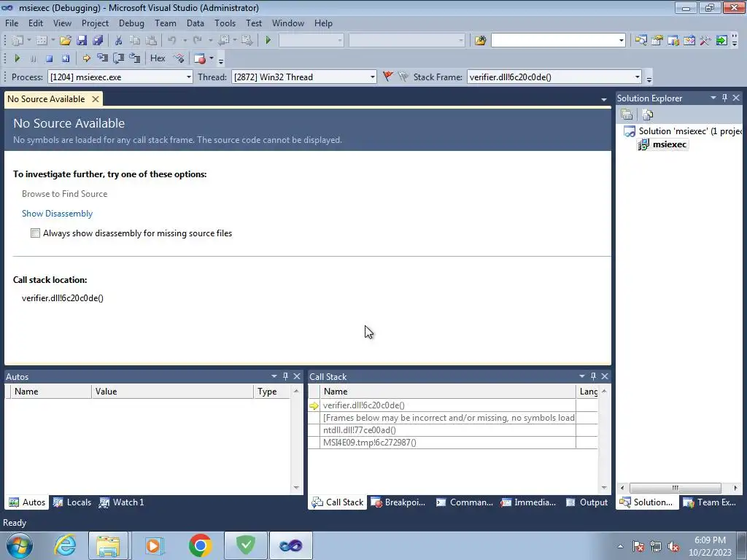Screen dimensions: 747x560
Task: Expand Breakpoints window icon dropdown arrow
Action: [212, 58]
